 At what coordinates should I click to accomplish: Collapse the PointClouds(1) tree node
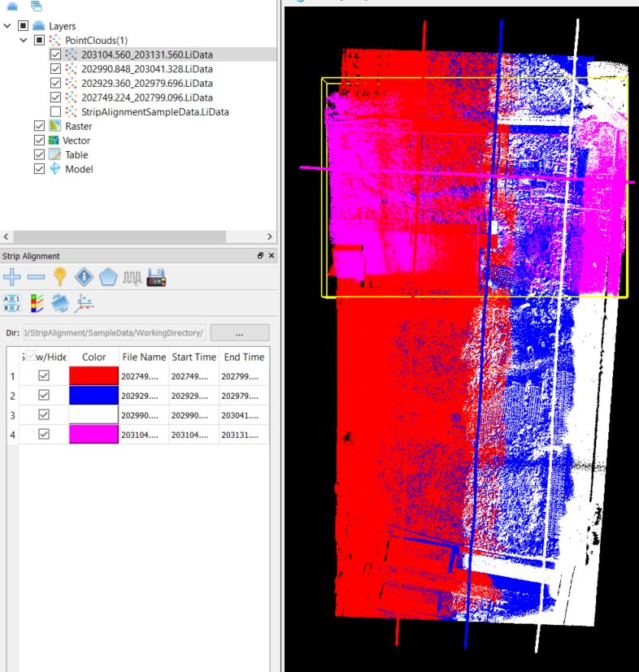[x=24, y=41]
